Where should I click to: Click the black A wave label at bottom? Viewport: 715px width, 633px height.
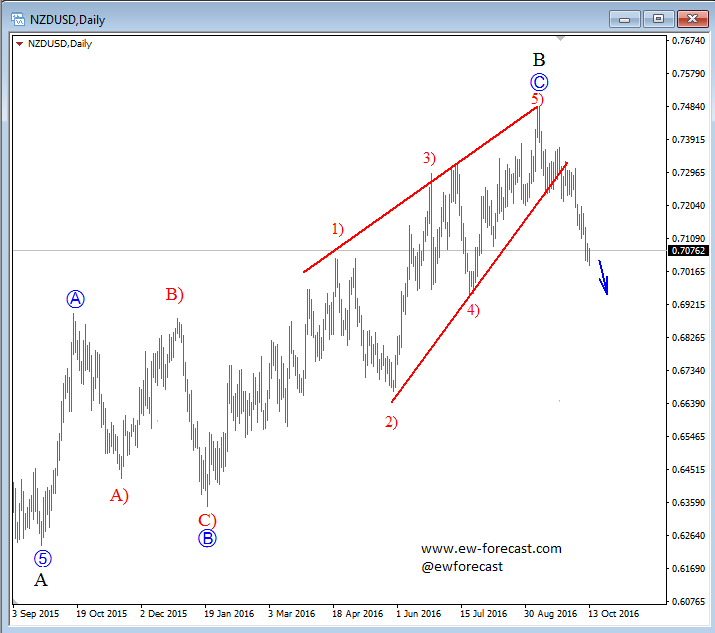pos(41,580)
